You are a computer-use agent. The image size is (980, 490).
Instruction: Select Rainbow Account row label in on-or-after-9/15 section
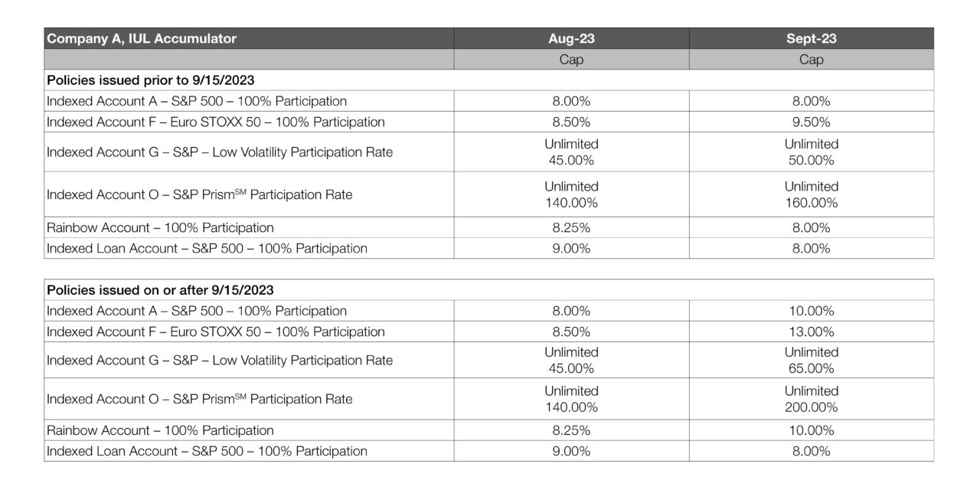(x=160, y=430)
